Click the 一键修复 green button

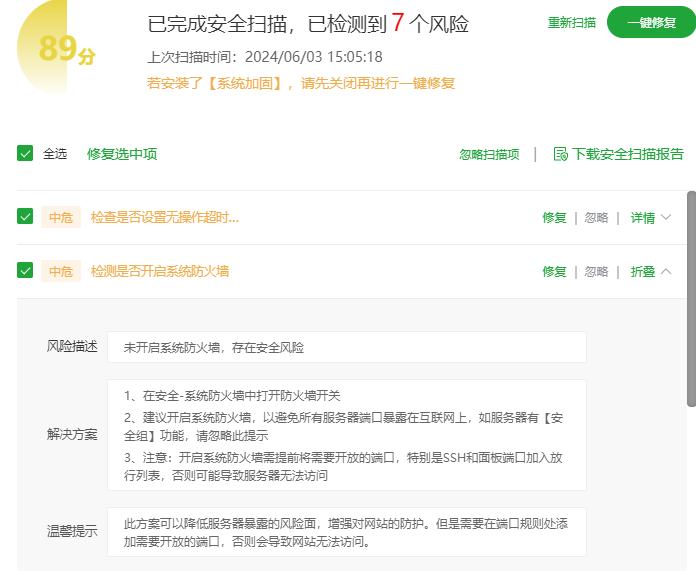click(651, 22)
